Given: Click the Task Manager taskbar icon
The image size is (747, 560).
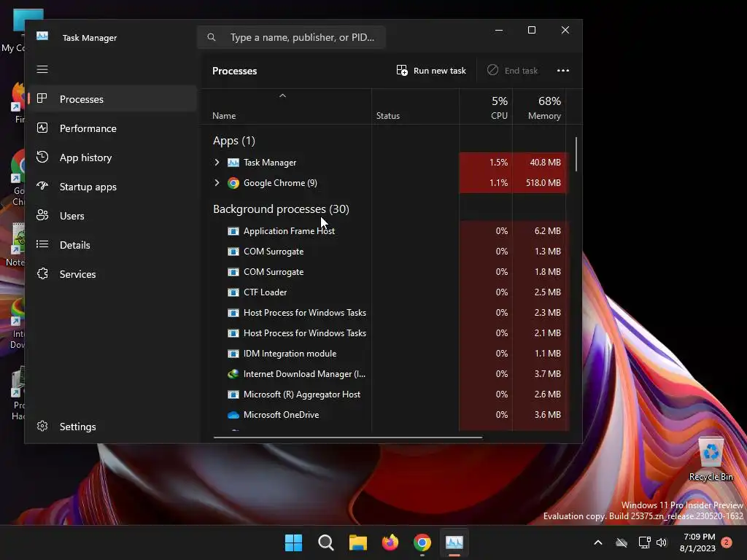Looking at the screenshot, I should [454, 542].
